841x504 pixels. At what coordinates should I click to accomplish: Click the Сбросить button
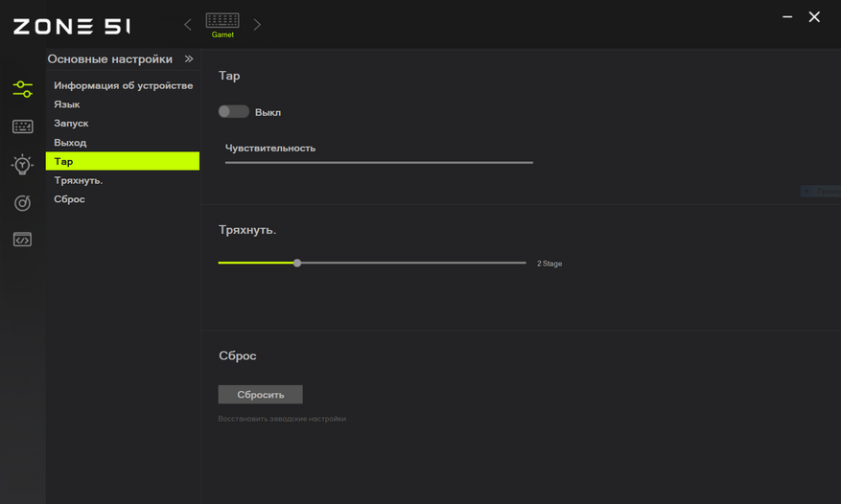[260, 395]
